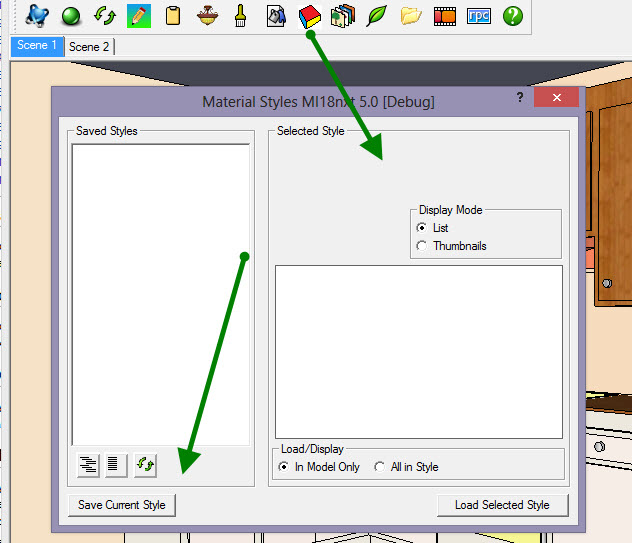Click the green sphere render icon

[71, 15]
